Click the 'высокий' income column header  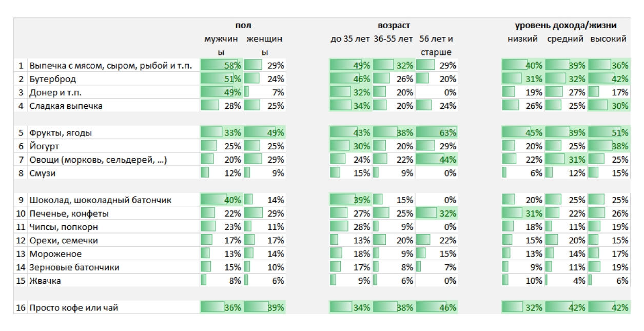[x=608, y=39]
